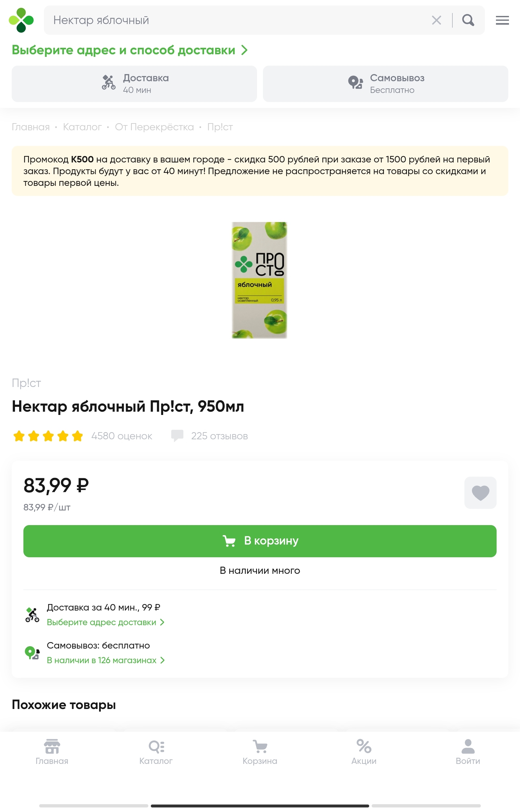Viewport: 520px width, 812px height.
Task: Tap Войти profile icon
Action: tap(468, 752)
